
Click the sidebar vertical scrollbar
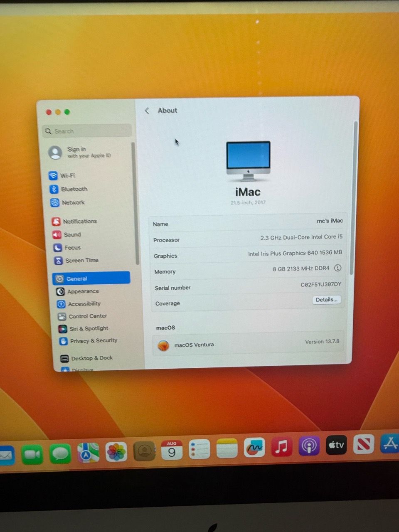(134, 204)
